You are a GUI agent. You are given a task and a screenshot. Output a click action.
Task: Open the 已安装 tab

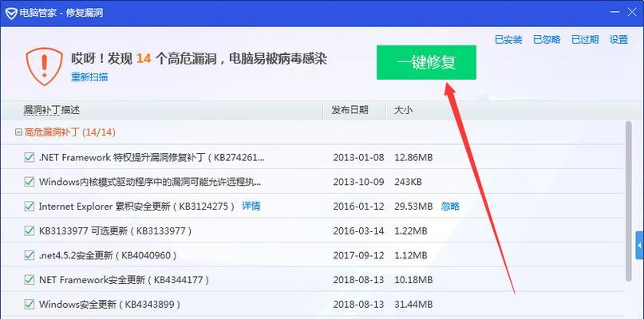click(508, 39)
